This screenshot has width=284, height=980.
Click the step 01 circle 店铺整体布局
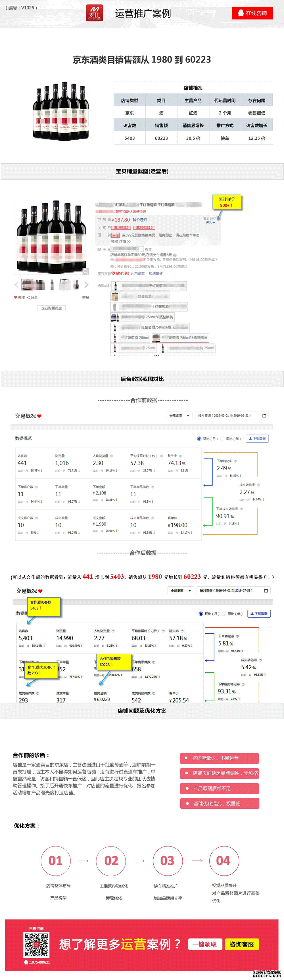pos(56,860)
